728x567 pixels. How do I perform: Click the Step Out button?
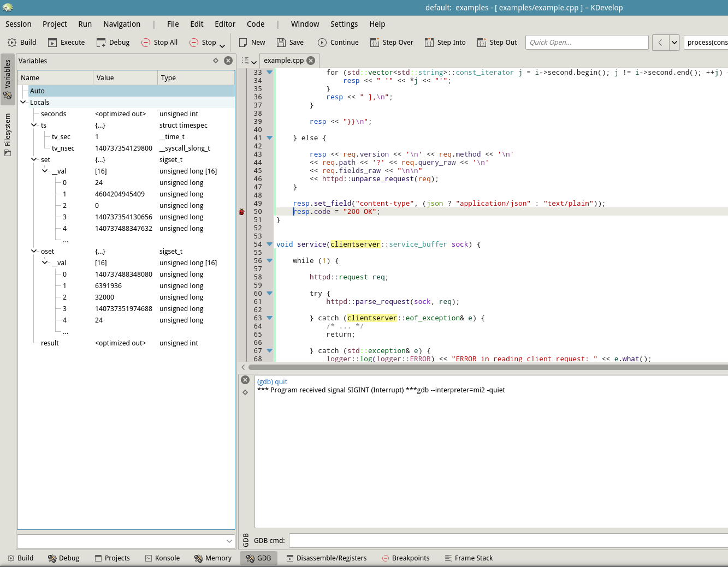tap(497, 43)
